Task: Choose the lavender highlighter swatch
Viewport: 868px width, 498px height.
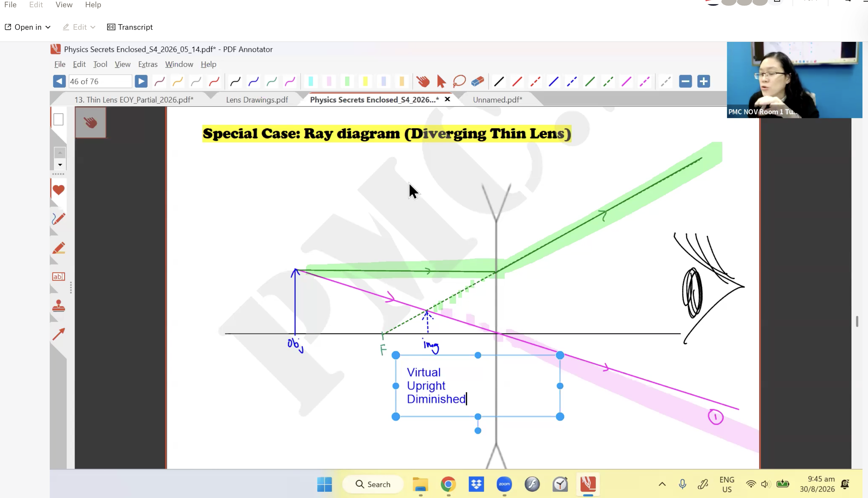Action: [384, 81]
